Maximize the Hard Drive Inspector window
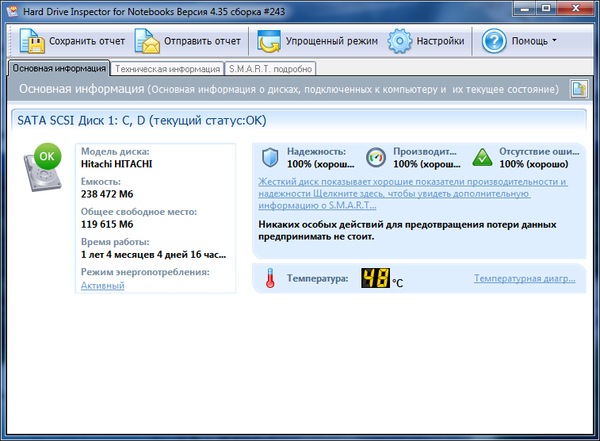 (546, 8)
